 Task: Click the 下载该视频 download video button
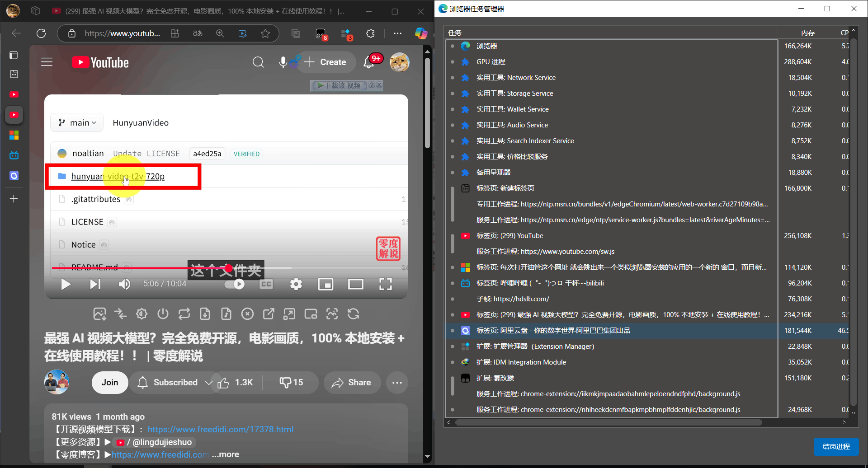tap(339, 85)
